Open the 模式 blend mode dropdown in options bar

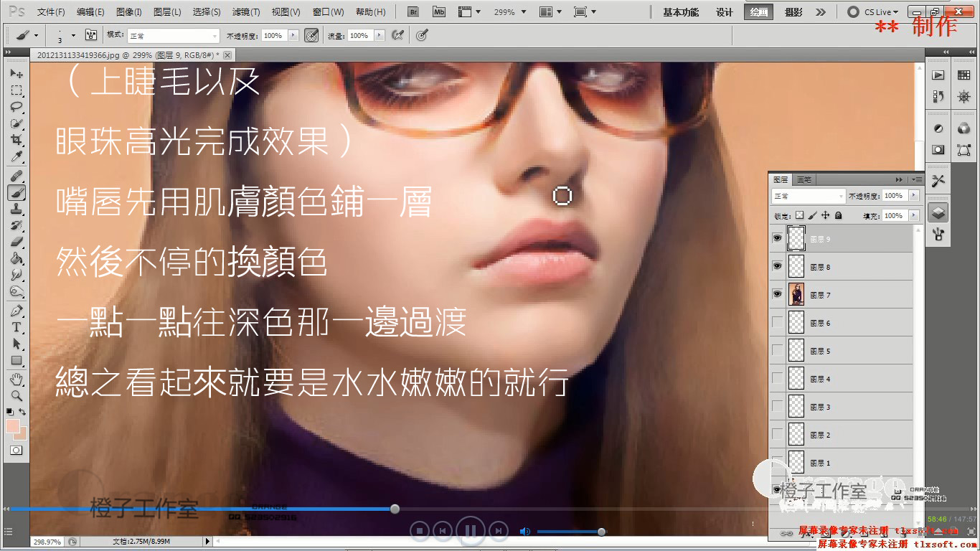click(x=173, y=36)
